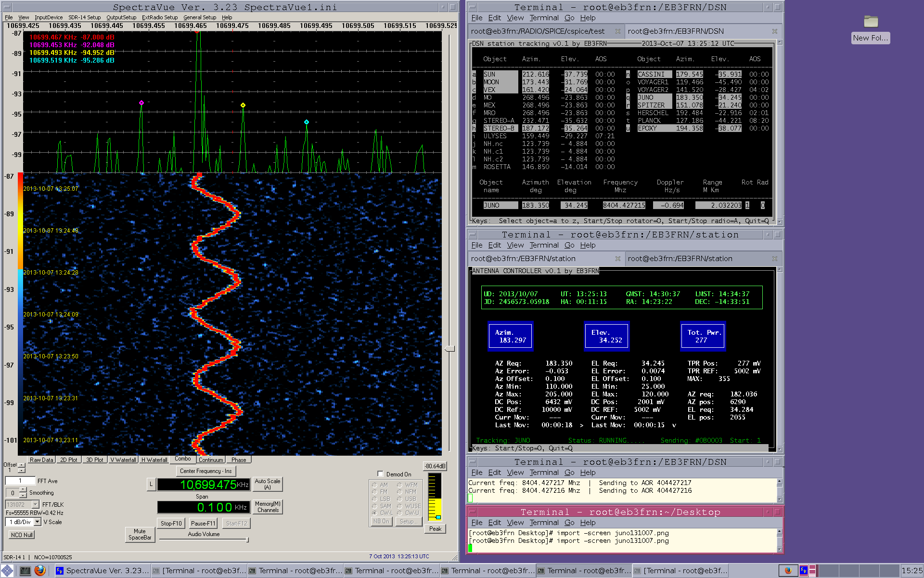Select the USB demodulation radio button
The height and width of the screenshot is (578, 924).
[399, 499]
